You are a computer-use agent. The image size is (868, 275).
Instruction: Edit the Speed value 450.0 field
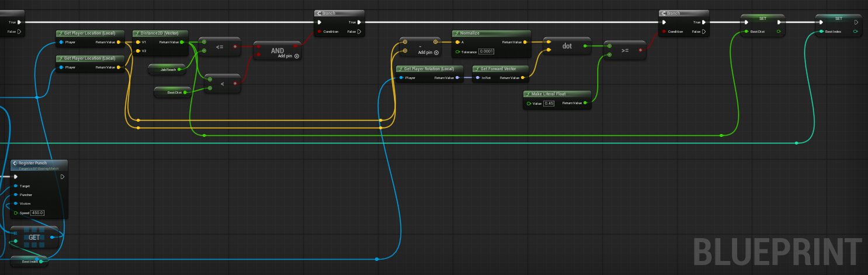coord(38,213)
